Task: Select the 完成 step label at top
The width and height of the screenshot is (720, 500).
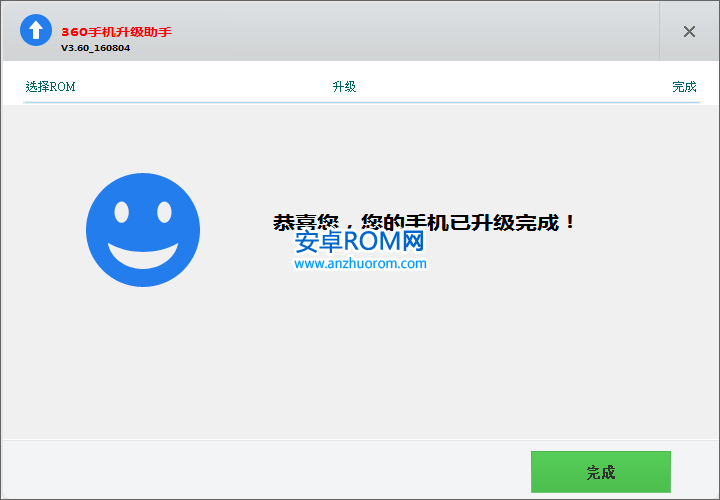Action: coord(684,86)
